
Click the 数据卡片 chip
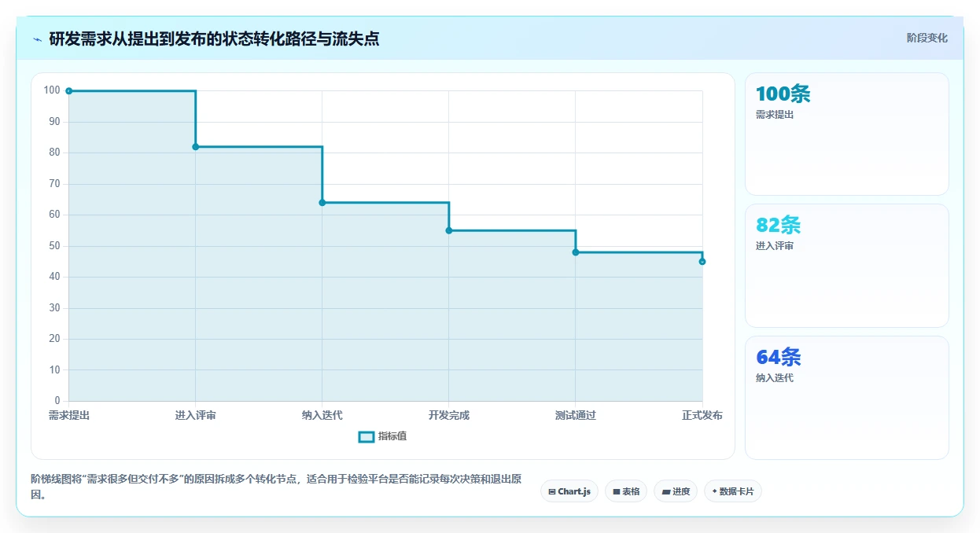click(x=733, y=491)
